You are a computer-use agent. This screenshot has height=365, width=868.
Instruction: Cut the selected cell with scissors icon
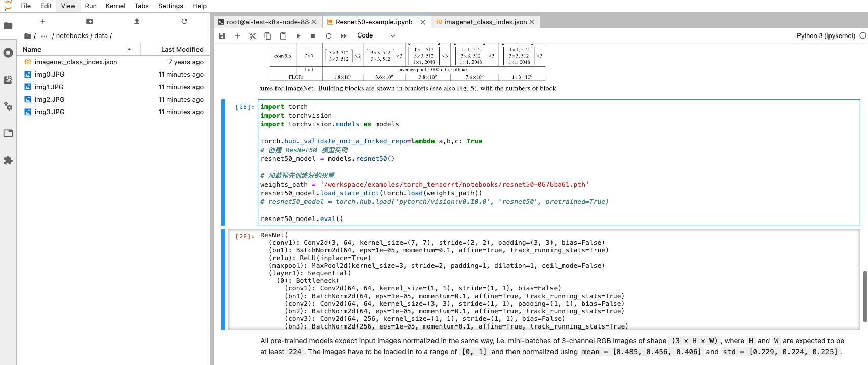point(253,36)
